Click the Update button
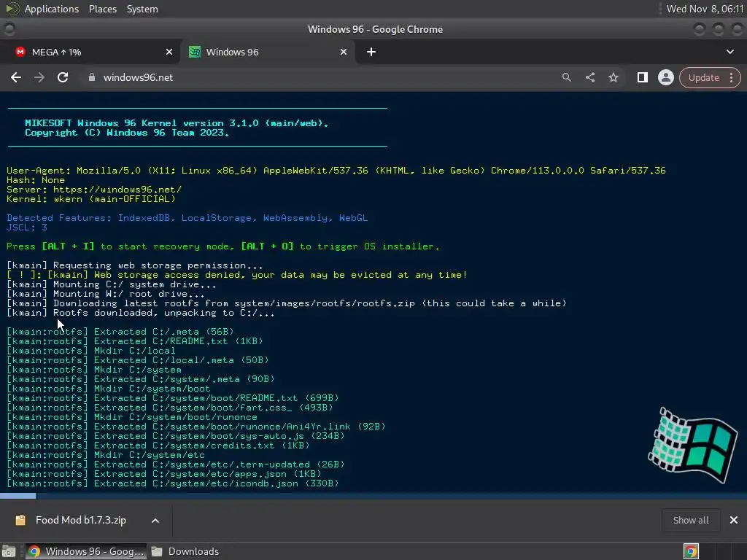747x560 pixels. click(704, 77)
